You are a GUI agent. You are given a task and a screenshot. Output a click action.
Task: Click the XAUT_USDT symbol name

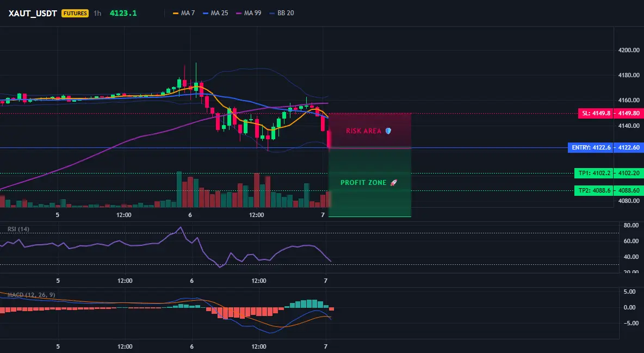(x=33, y=13)
